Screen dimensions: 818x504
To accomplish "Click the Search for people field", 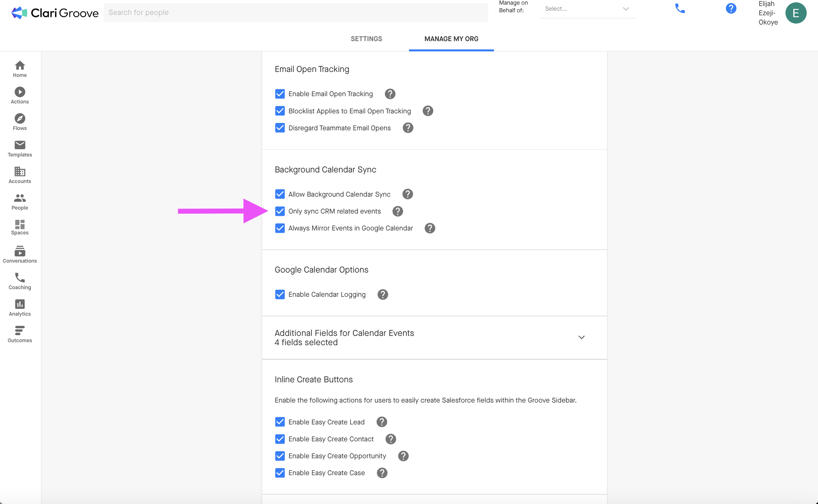I will 296,13.
